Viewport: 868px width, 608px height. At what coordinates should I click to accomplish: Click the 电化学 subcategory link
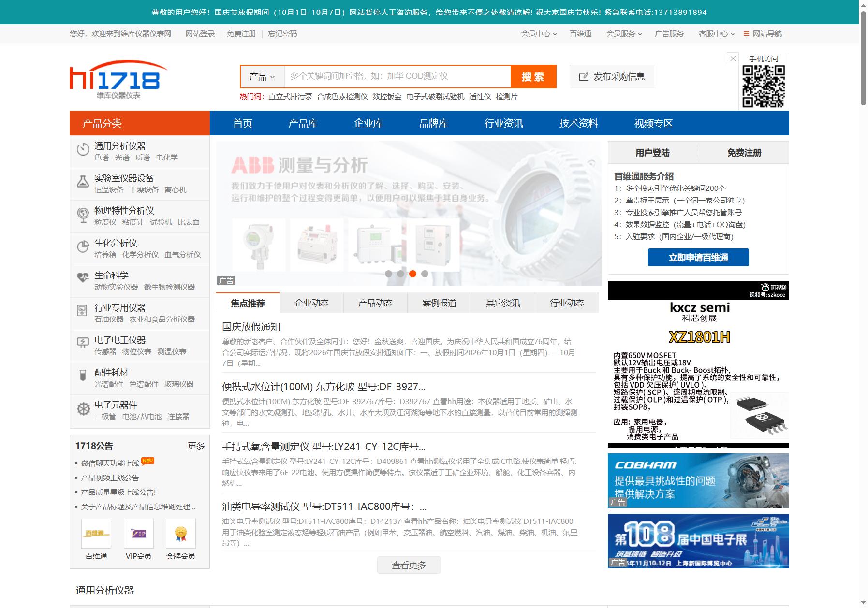pos(167,158)
